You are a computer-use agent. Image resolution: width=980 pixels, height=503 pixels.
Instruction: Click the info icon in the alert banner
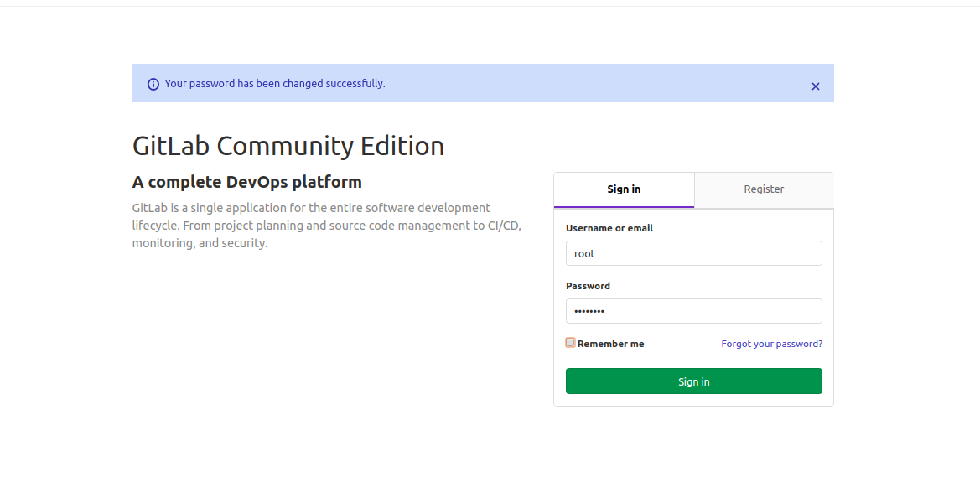coord(153,85)
